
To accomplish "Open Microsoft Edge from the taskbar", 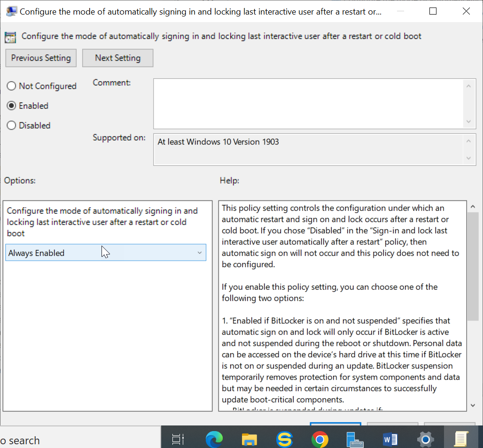I will tap(214, 440).
